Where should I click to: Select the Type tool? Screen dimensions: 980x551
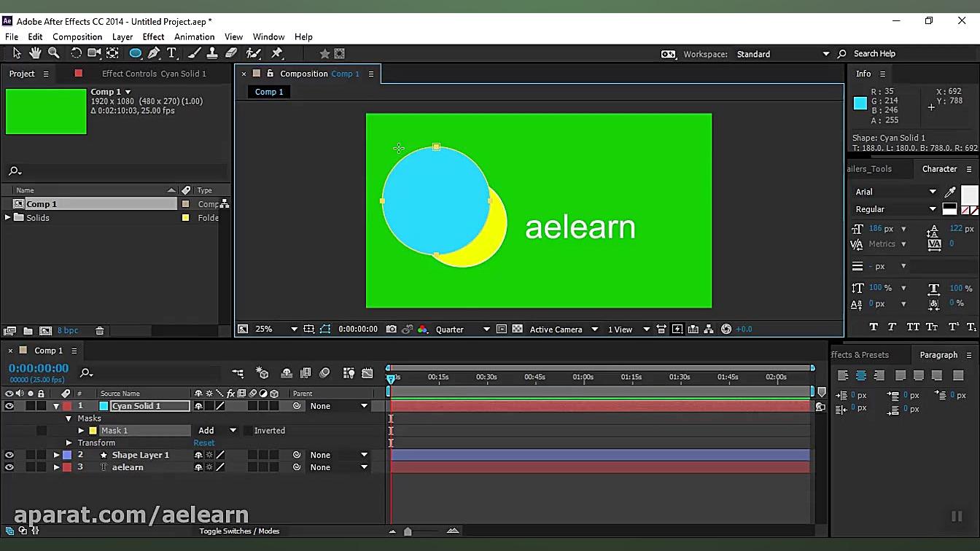pyautogui.click(x=172, y=53)
